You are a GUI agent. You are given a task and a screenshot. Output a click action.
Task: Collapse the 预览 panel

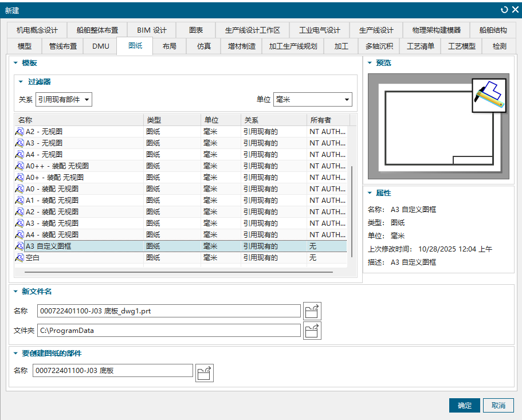pos(371,62)
